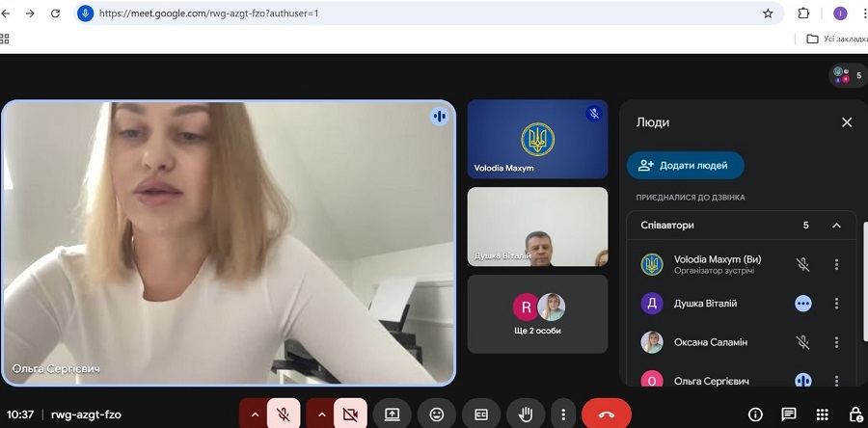The height and width of the screenshot is (428, 868).
Task: Click the Додати людей button
Action: pos(685,166)
